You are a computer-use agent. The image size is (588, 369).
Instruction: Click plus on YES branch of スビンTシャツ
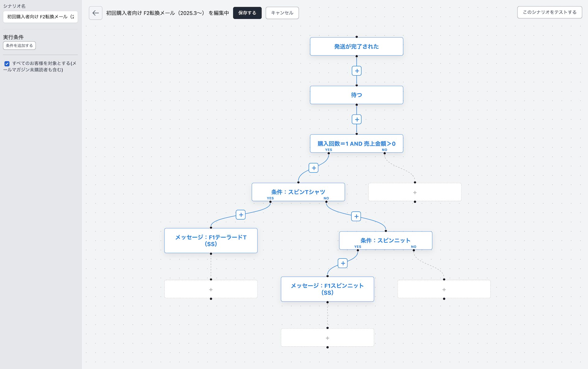tap(241, 215)
